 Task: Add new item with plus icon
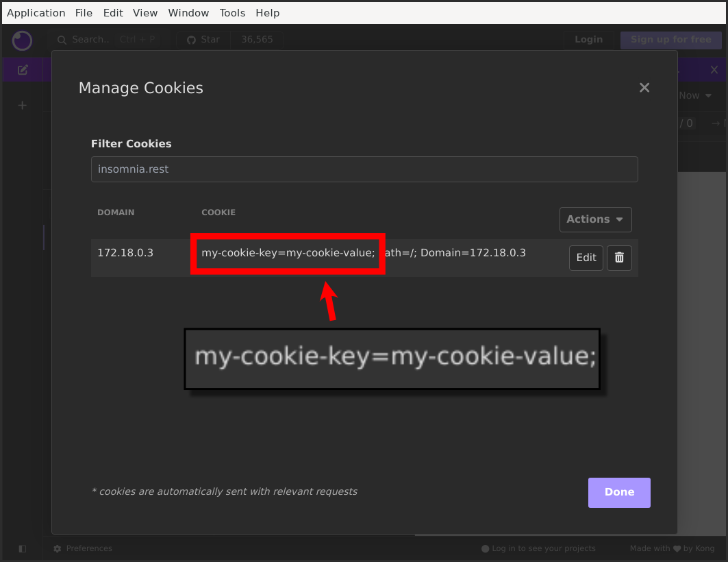(23, 106)
